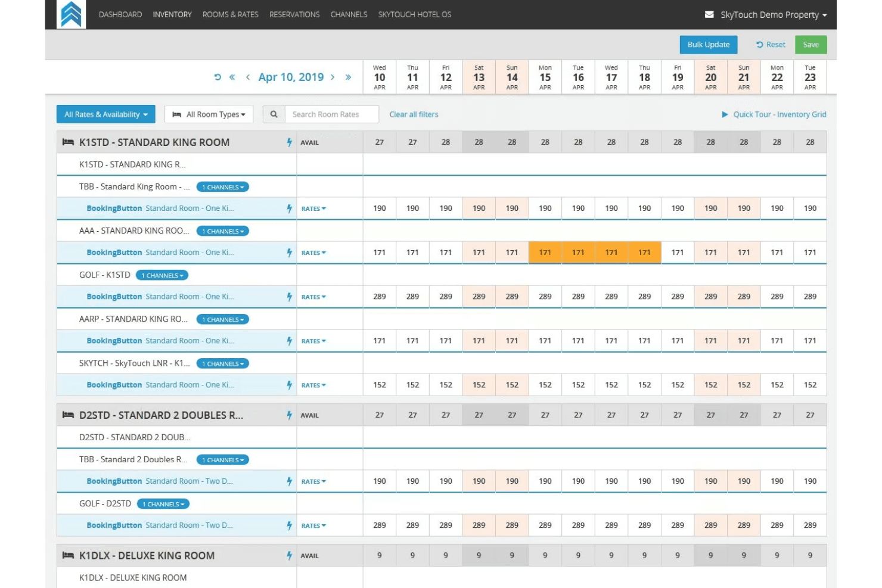Click lightning icon on D2STD header row
This screenshot has width=882, height=588.
(290, 415)
